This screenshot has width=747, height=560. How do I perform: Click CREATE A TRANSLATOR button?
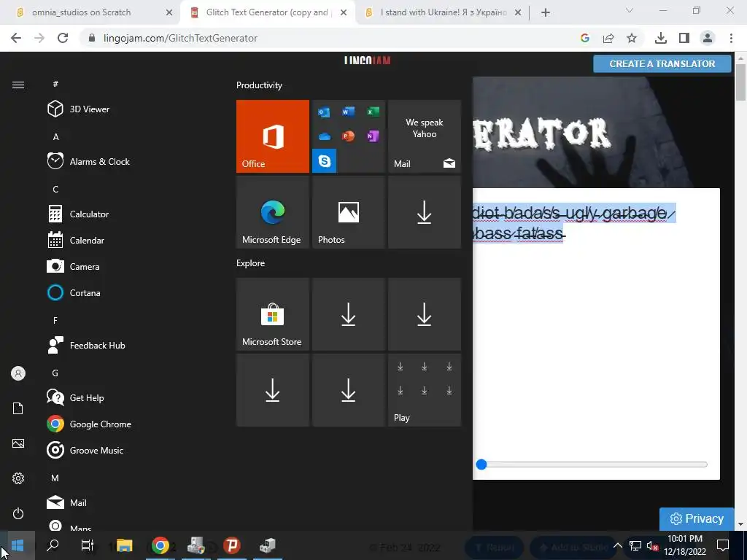click(662, 64)
